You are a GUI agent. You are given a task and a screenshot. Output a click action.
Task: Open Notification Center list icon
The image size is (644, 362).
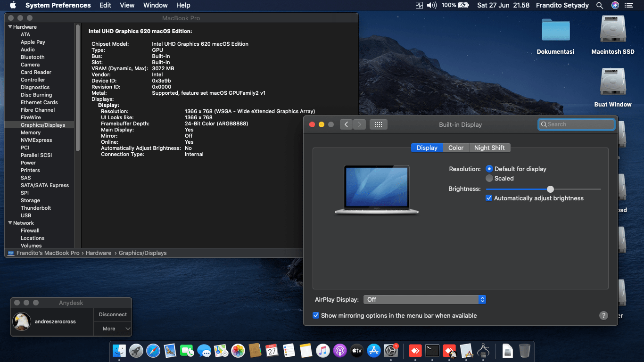point(629,5)
